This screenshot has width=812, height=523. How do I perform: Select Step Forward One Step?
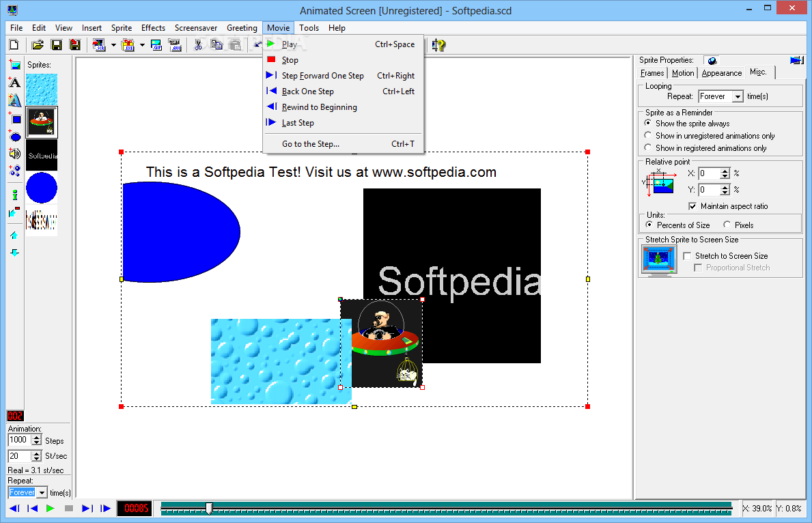(x=344, y=76)
